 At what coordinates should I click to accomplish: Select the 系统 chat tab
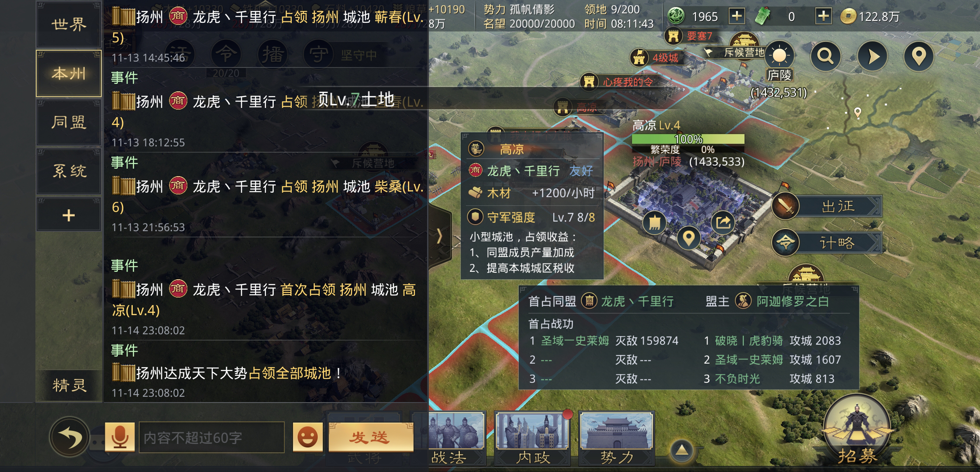[x=69, y=171]
